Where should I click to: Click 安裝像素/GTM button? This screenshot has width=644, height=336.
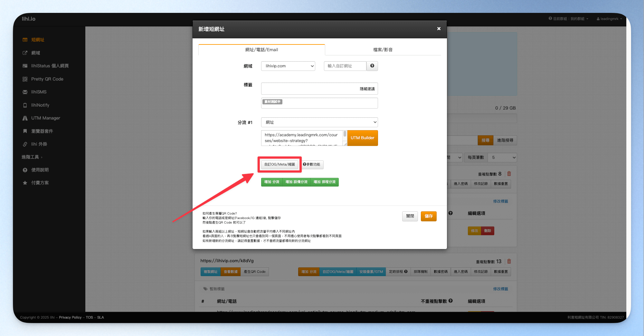(x=371, y=272)
